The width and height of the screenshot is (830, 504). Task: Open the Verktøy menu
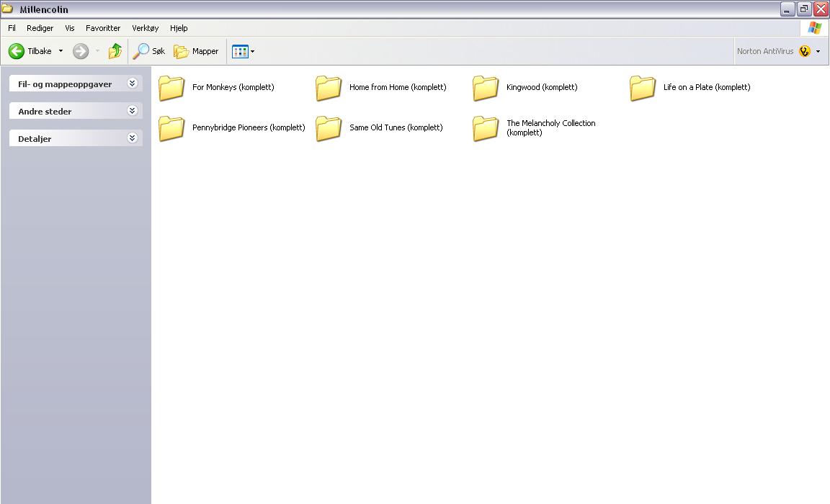[145, 28]
